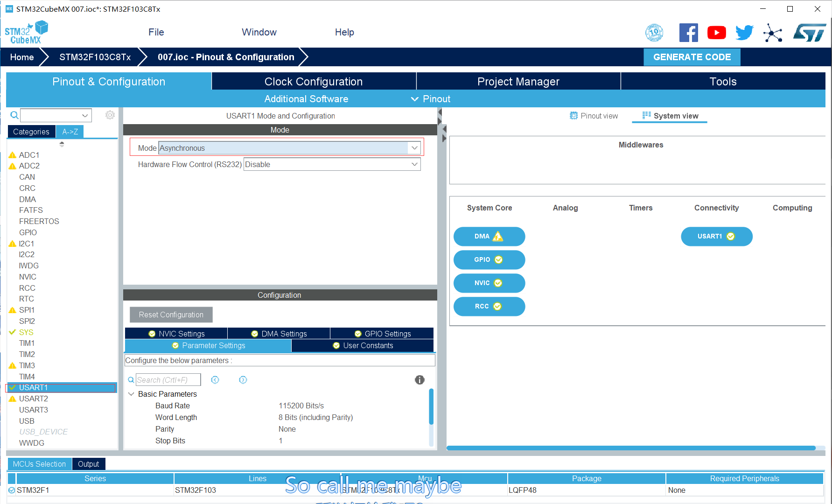
Task: Open NVIC in System view
Action: (x=489, y=283)
